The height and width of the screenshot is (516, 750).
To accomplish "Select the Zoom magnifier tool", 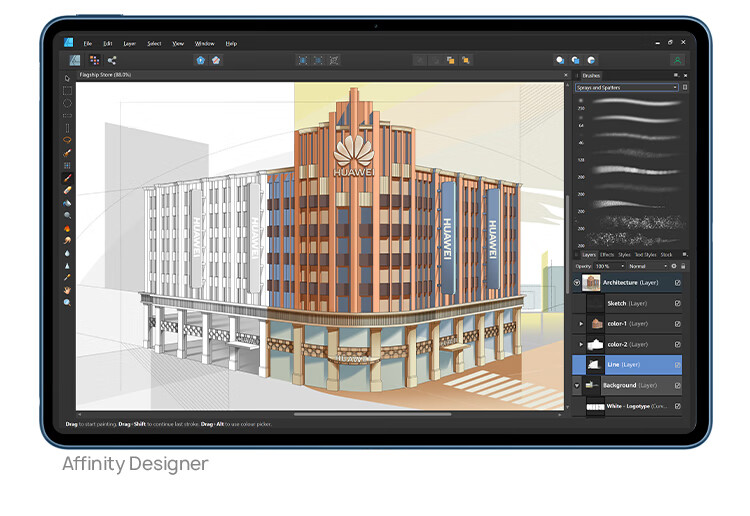I will [x=67, y=302].
